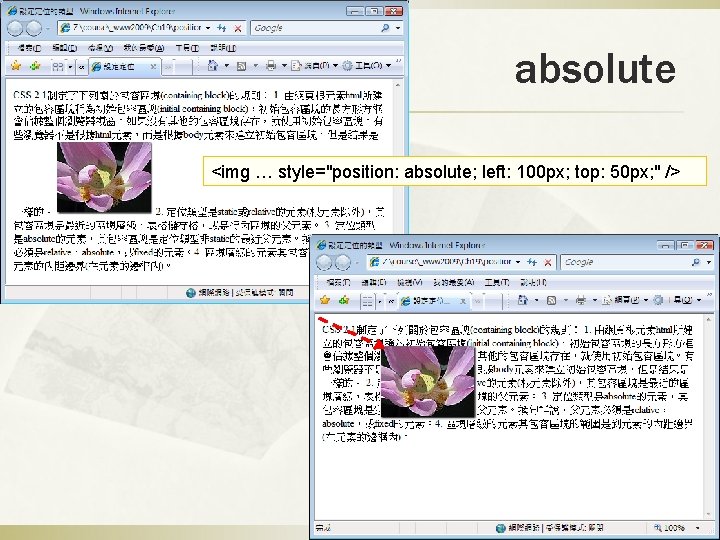Open 檔案(F) menu in back IE window
This screenshot has width=720, height=540.
29,48
